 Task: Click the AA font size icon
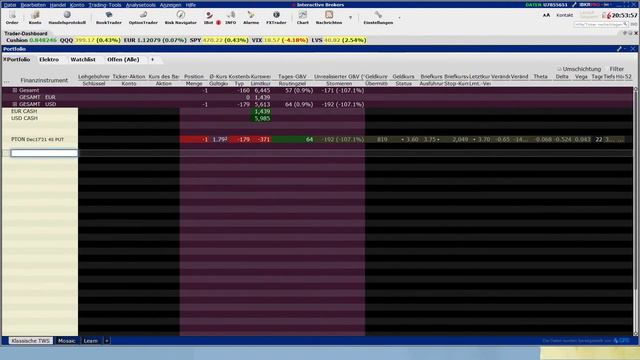pyautogui.click(x=546, y=15)
